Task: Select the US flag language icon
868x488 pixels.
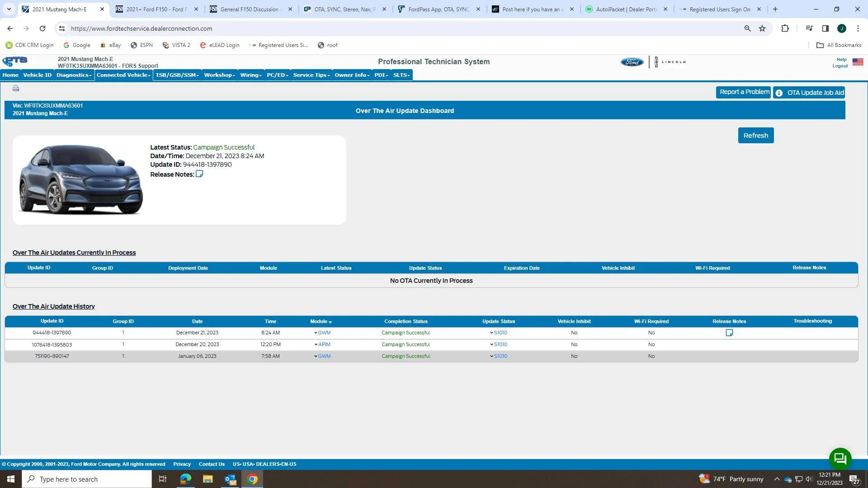Action: click(858, 62)
